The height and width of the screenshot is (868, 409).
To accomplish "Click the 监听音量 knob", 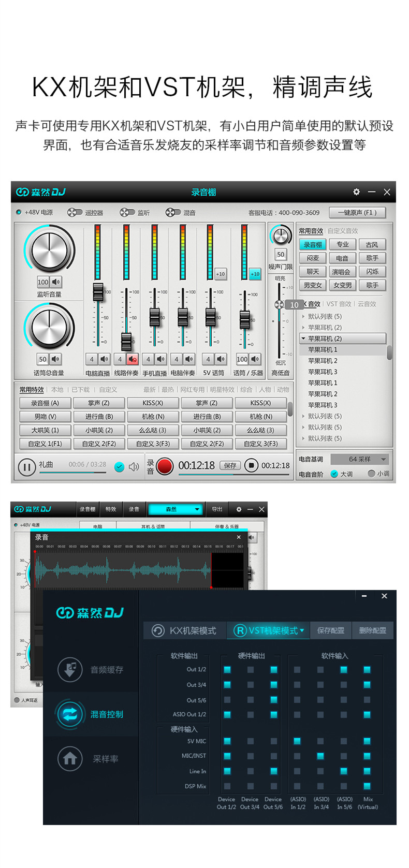I will pos(50,250).
